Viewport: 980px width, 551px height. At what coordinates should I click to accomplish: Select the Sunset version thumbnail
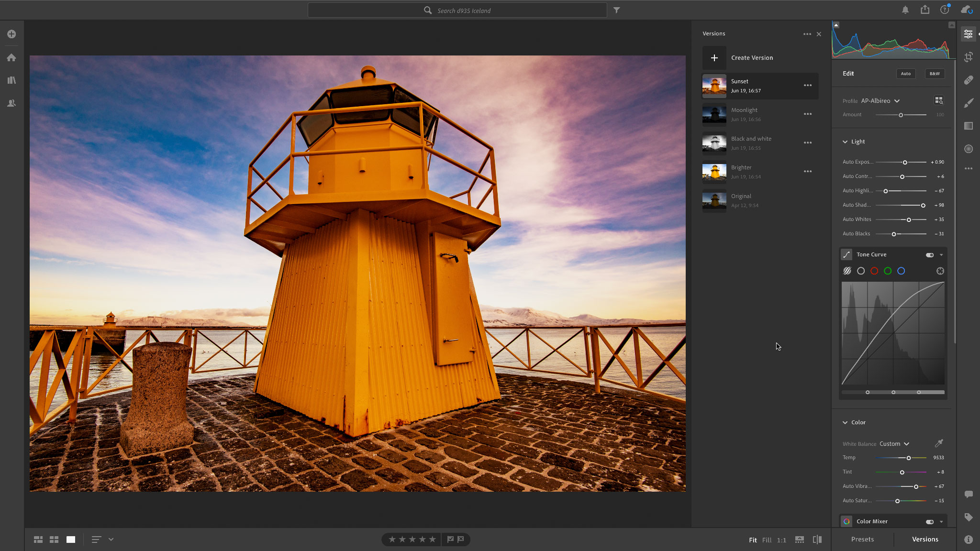click(x=715, y=86)
